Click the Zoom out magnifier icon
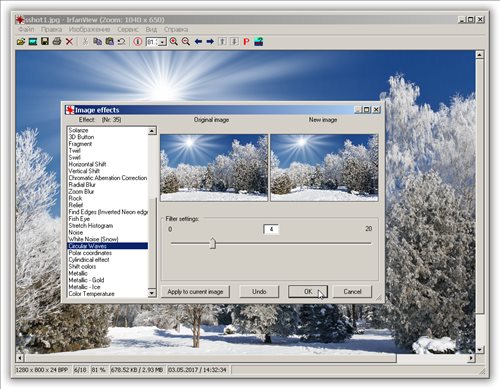 (x=186, y=42)
